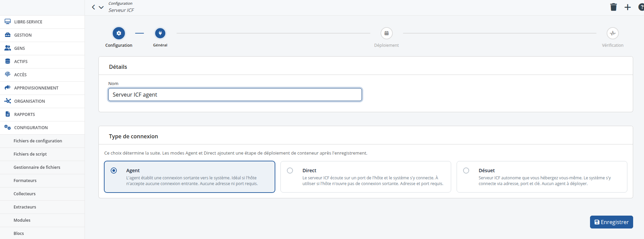Click the Rapports document icon
The width and height of the screenshot is (644, 239).
[7, 114]
